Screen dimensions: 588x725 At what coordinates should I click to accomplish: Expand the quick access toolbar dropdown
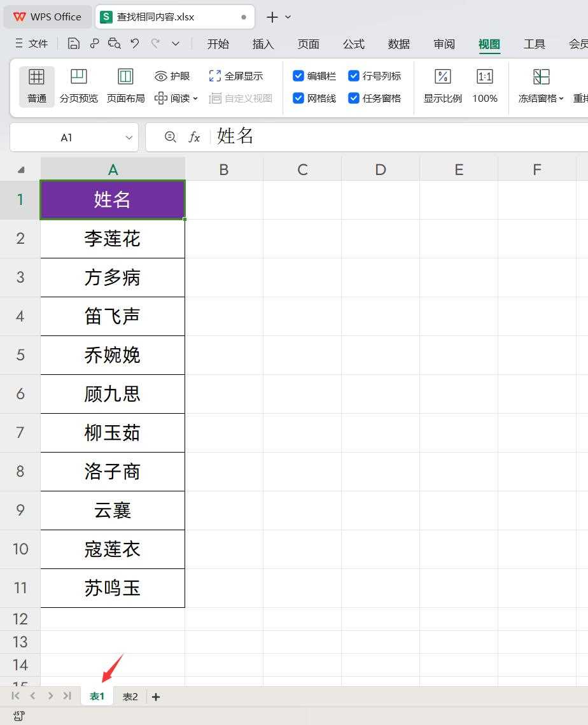tap(176, 44)
